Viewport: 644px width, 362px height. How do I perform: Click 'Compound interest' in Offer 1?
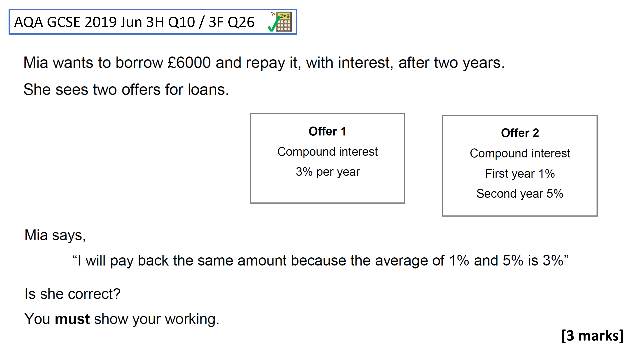click(328, 152)
